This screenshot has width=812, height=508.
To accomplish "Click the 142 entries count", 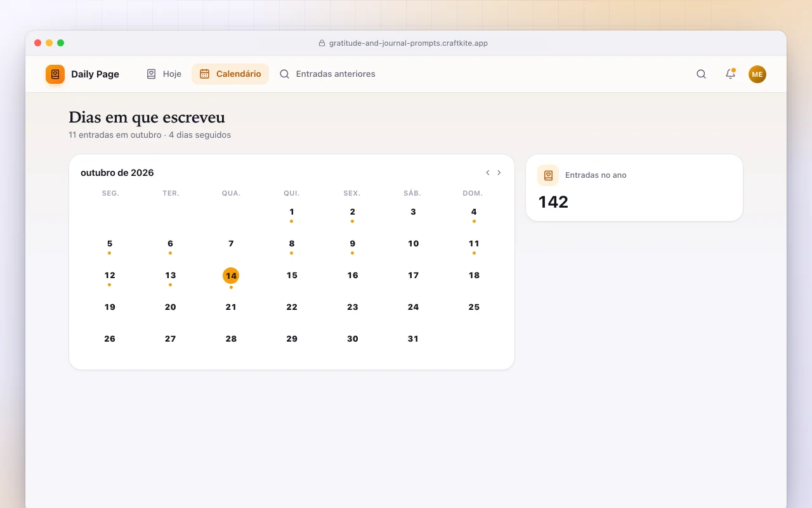I will (553, 202).
